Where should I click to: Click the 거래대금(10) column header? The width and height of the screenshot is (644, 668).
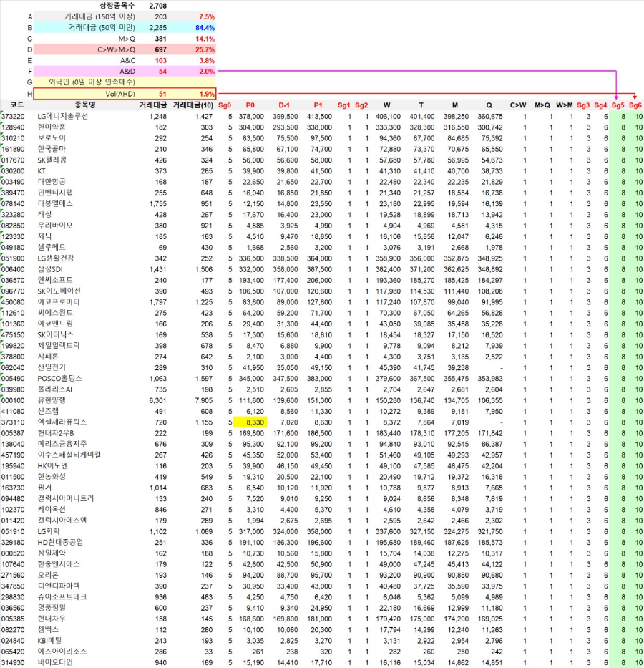pyautogui.click(x=192, y=105)
